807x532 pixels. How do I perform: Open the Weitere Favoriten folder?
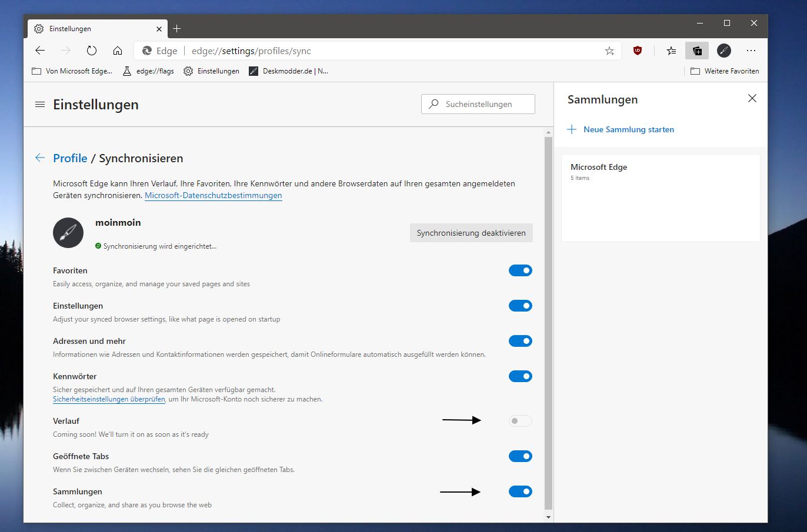click(725, 71)
